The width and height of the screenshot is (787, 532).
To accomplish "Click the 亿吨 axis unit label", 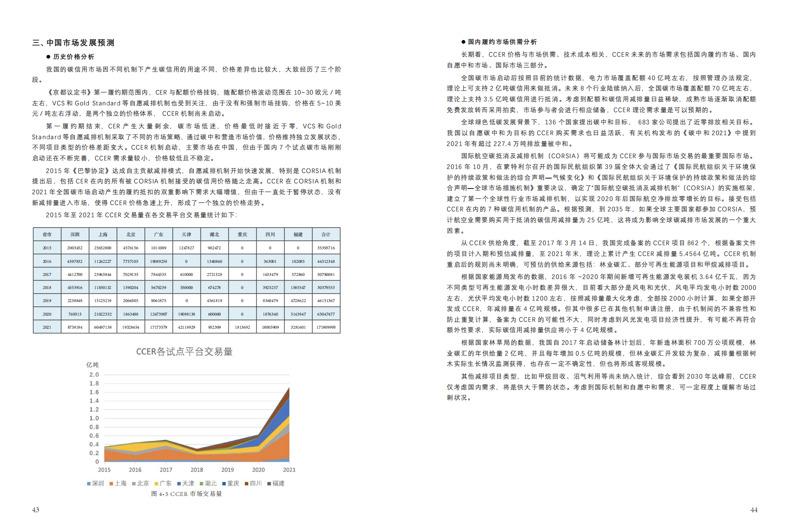I will (x=92, y=365).
